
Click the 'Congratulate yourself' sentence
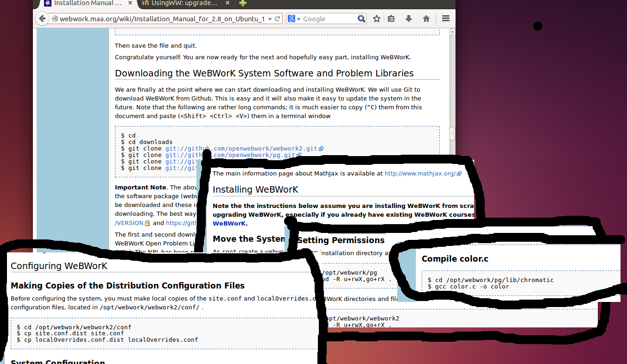[x=263, y=57]
